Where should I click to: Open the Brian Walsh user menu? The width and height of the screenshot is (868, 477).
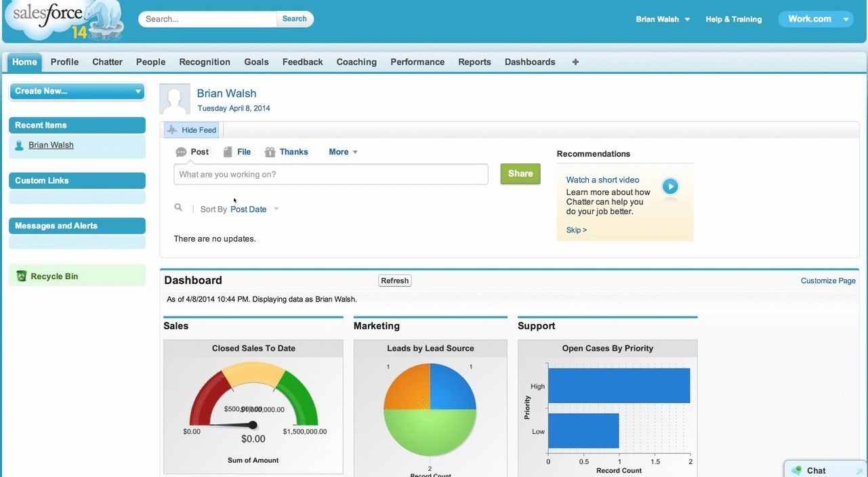pos(663,19)
